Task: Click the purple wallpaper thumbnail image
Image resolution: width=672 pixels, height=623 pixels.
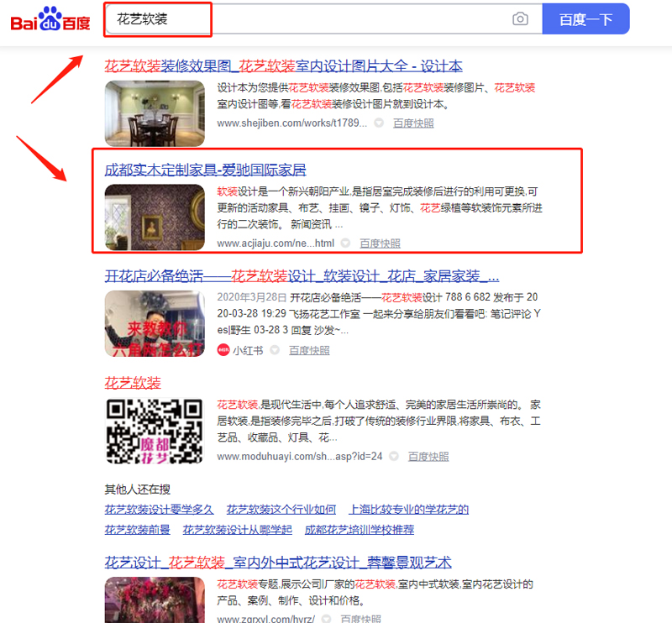Action: pyautogui.click(x=155, y=217)
